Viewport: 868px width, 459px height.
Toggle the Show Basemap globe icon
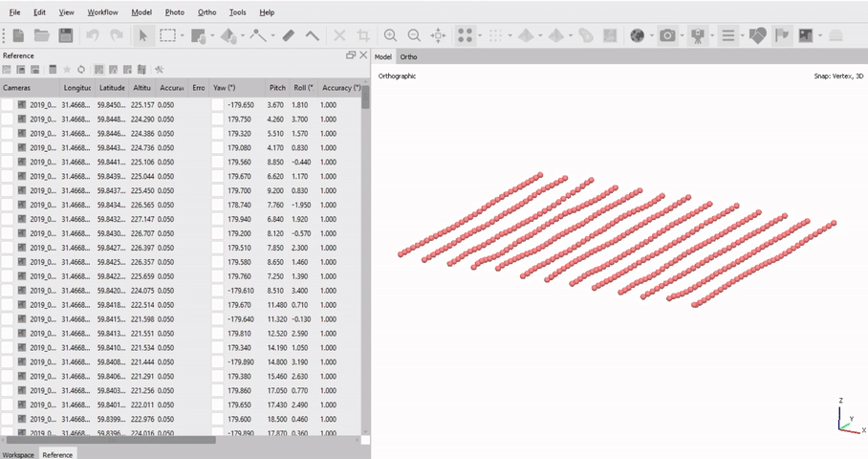638,35
